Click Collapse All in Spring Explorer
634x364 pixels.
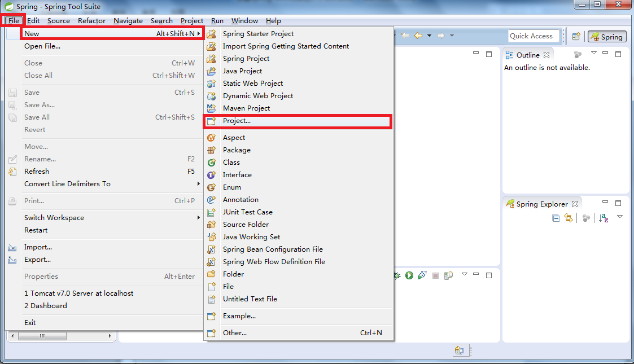556,218
